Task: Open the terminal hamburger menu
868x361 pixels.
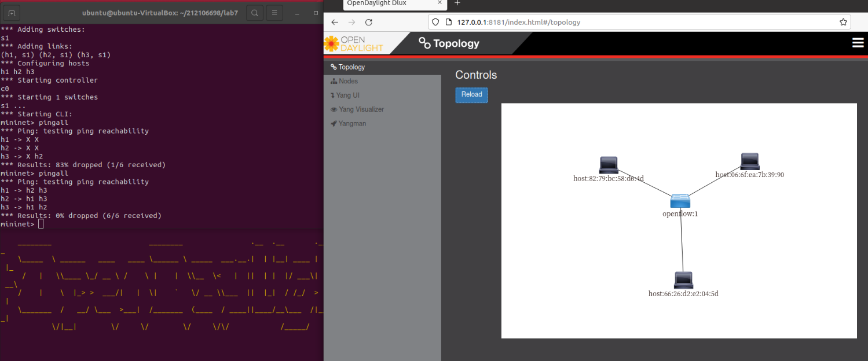Action: (x=274, y=13)
